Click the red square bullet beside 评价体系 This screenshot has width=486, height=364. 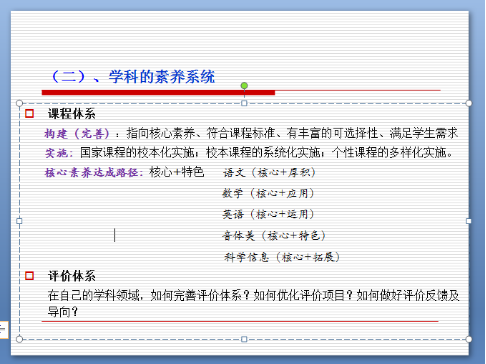coord(29,276)
